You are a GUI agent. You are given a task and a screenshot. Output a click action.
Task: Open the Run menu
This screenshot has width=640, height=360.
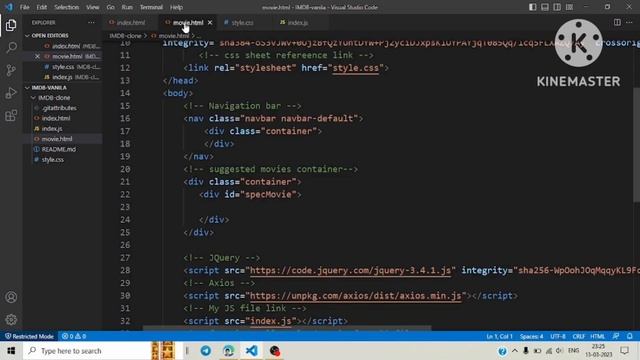pyautogui.click(x=127, y=7)
